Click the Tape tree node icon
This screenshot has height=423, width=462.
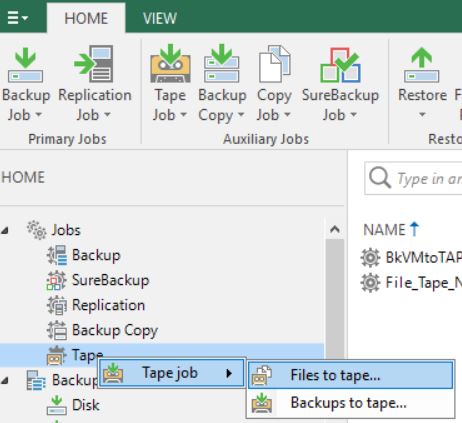(56, 355)
